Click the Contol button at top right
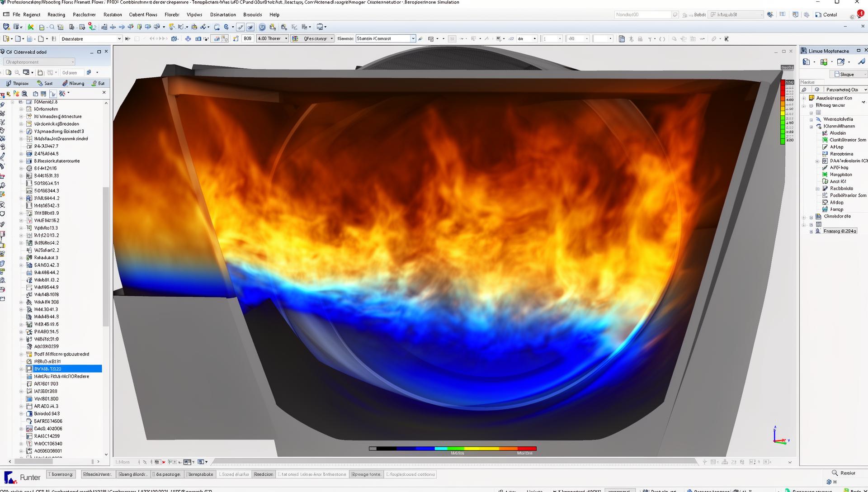 pyautogui.click(x=826, y=14)
